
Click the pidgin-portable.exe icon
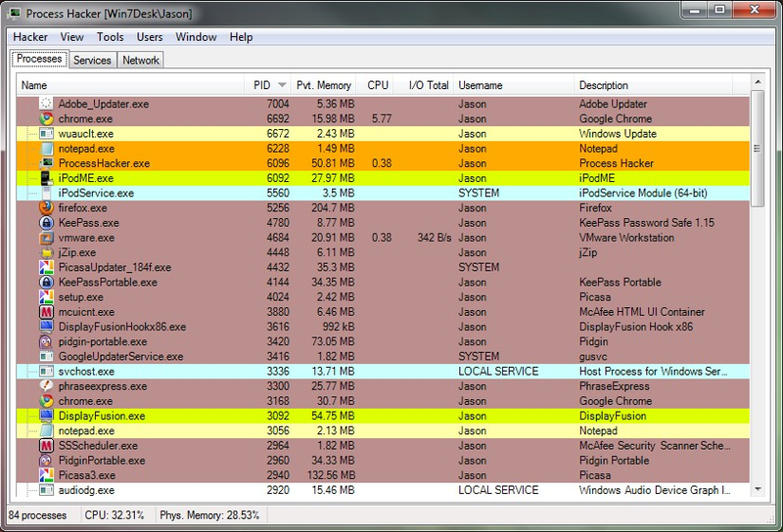click(x=46, y=341)
